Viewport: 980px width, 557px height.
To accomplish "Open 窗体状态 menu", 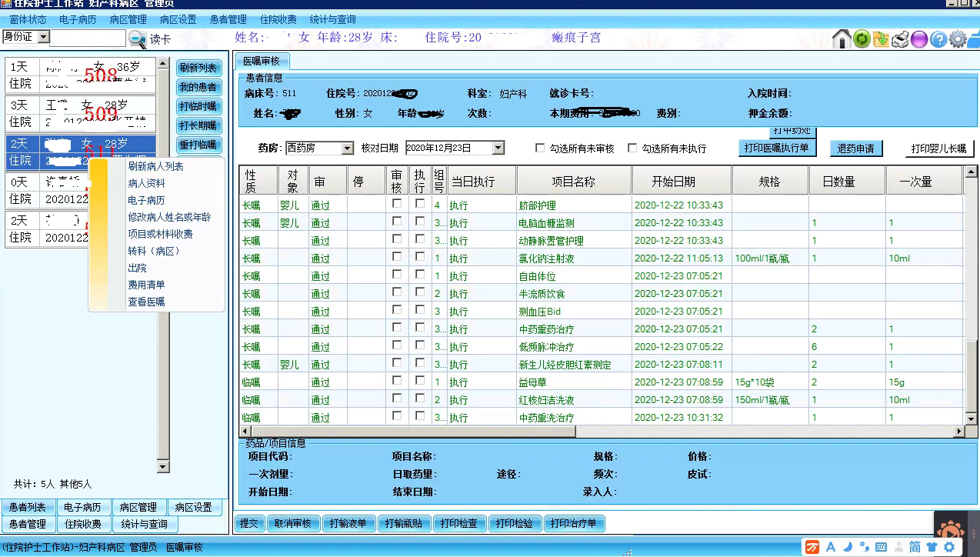I will 28,19.
